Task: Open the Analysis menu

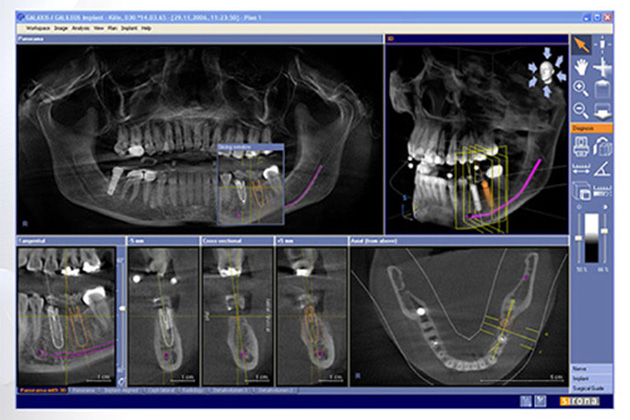Action: (x=80, y=29)
